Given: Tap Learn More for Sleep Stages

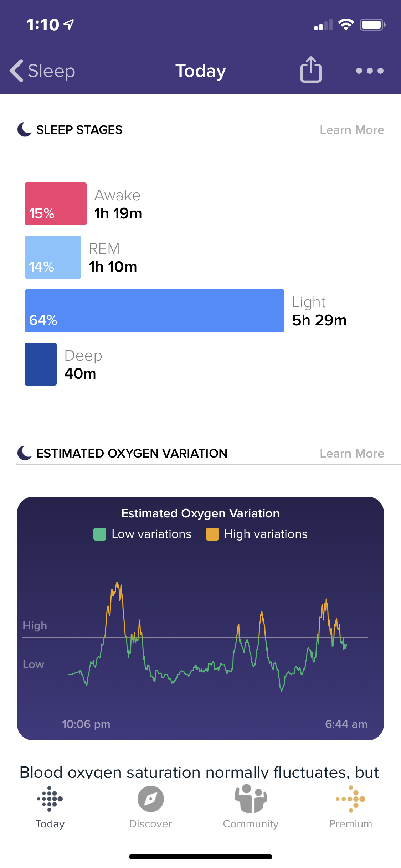Looking at the screenshot, I should pyautogui.click(x=352, y=130).
